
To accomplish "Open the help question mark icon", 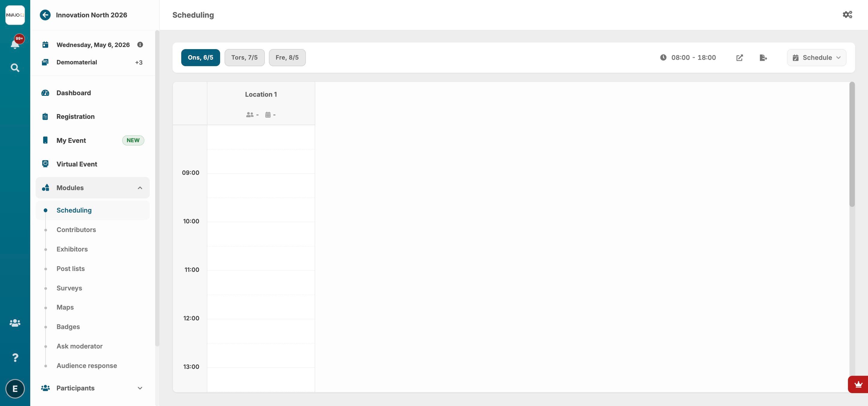I will [15, 357].
